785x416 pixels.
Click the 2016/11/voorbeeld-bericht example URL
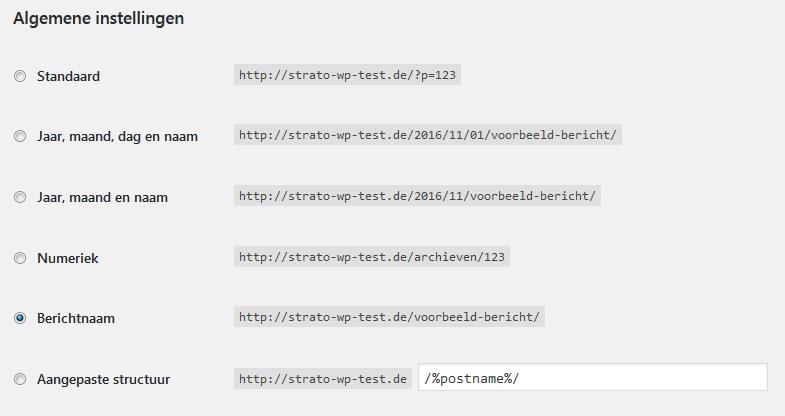click(417, 196)
